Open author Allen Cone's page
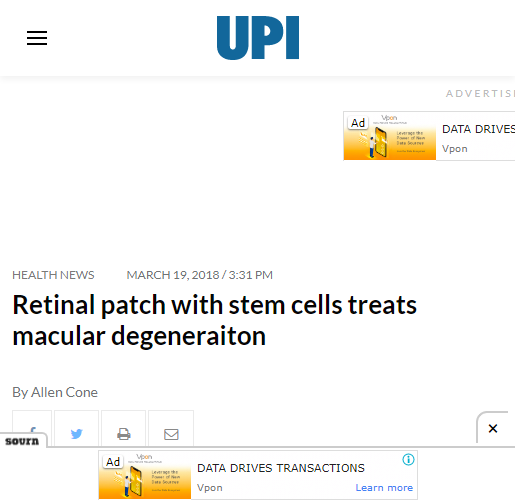This screenshot has height=500, width=515. 64,392
